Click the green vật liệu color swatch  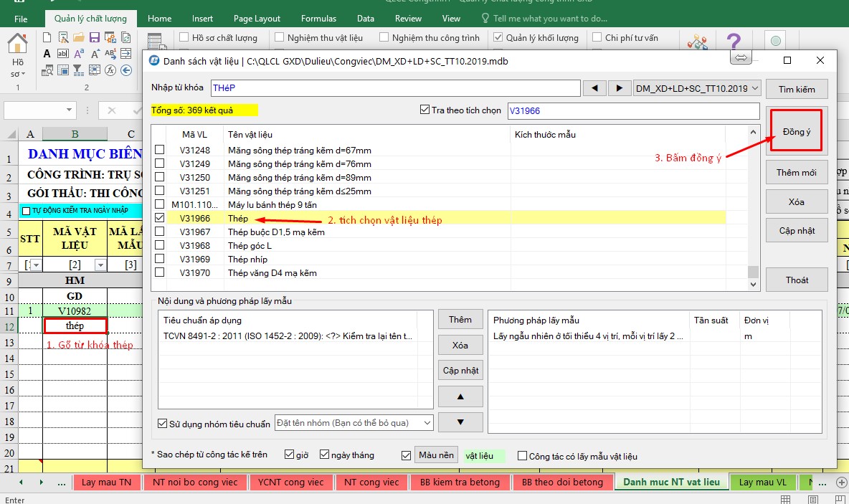pos(483,456)
